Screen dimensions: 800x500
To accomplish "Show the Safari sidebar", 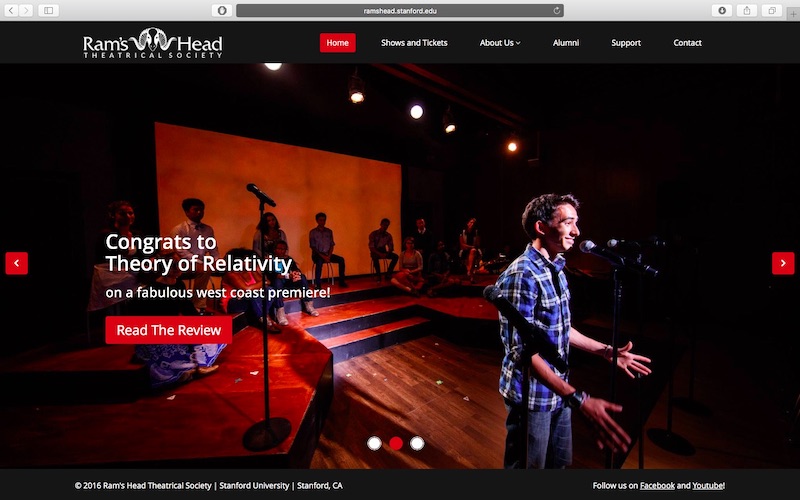I will 48,10.
